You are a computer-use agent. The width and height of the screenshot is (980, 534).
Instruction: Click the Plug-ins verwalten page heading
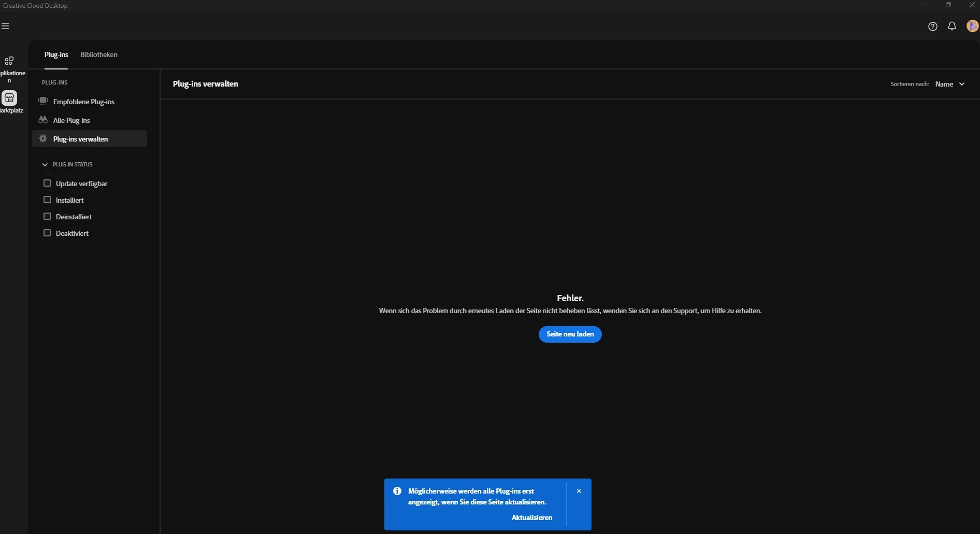pos(206,84)
